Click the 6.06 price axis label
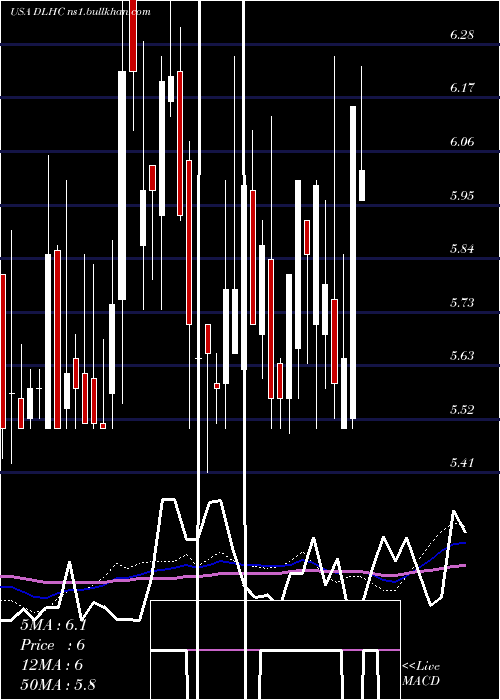Viewport: 500px width, 700px height. [462, 142]
